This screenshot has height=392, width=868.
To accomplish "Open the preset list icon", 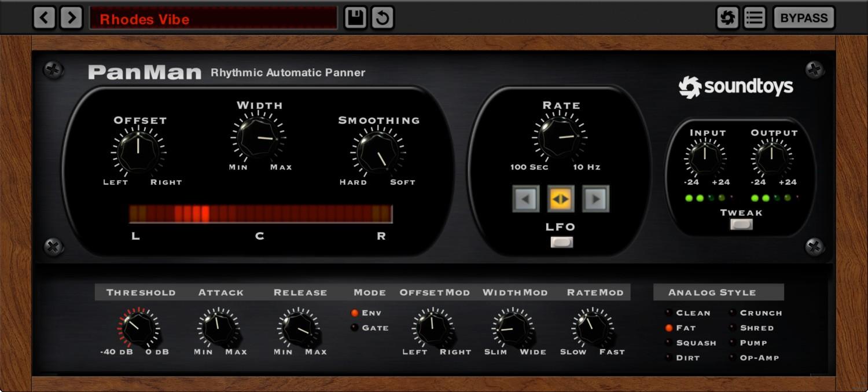I will pos(753,17).
